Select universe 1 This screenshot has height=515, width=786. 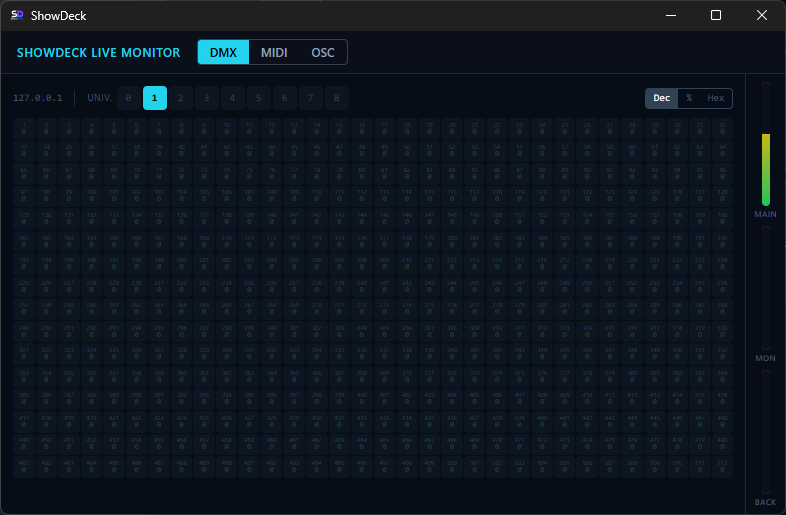[155, 98]
